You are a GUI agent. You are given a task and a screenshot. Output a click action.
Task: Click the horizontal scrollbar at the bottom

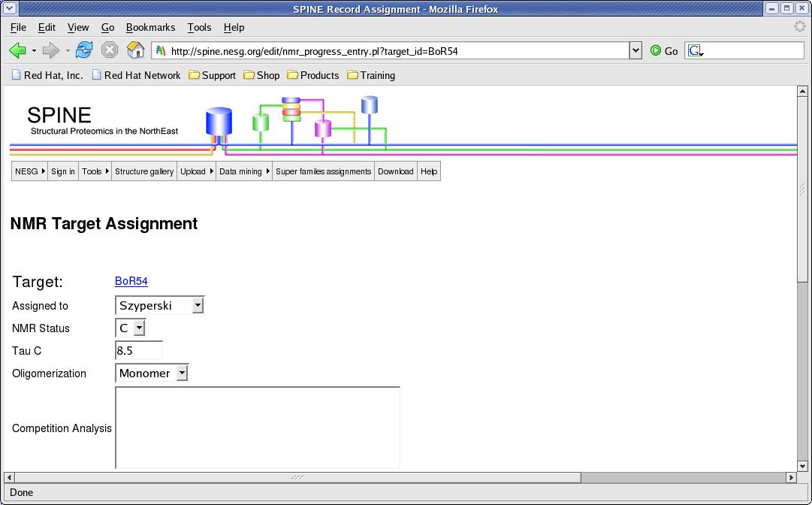click(x=297, y=477)
